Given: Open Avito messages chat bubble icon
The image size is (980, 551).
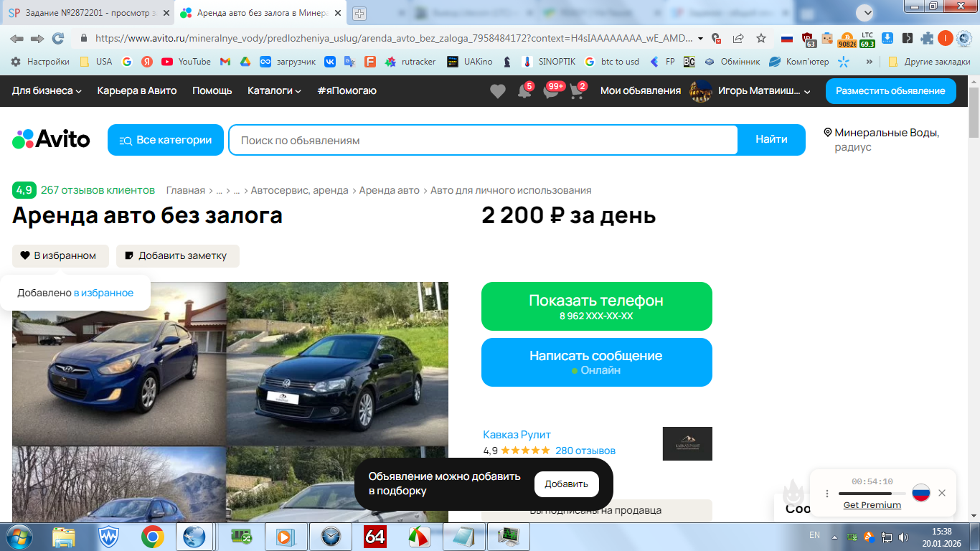Looking at the screenshot, I should pyautogui.click(x=551, y=91).
